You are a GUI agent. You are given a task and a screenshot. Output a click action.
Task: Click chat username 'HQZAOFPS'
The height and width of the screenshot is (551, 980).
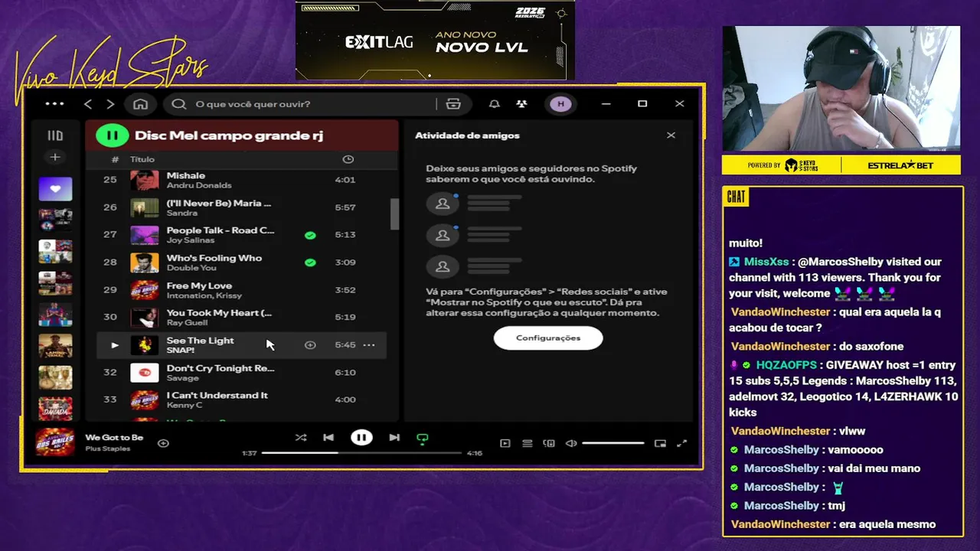pos(786,365)
